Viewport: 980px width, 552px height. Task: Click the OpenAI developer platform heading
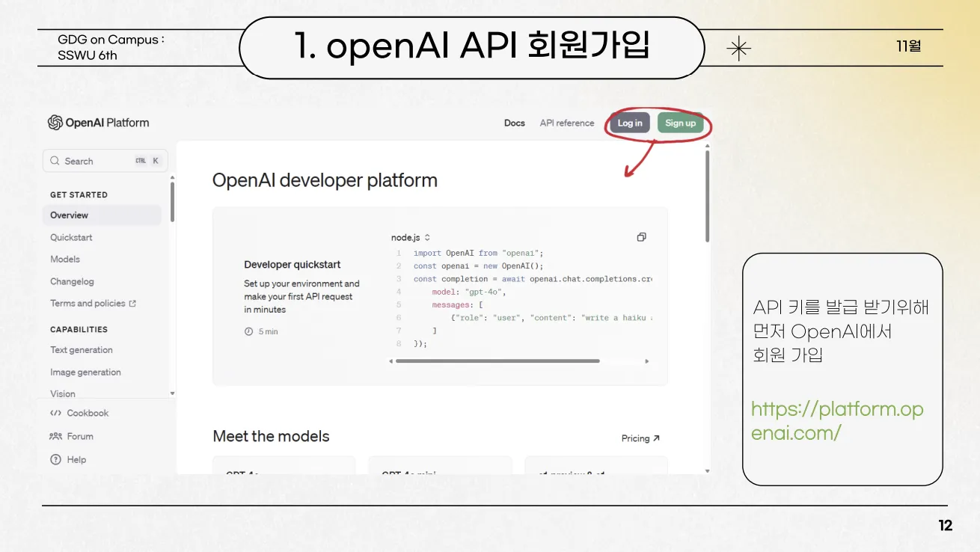(x=325, y=180)
